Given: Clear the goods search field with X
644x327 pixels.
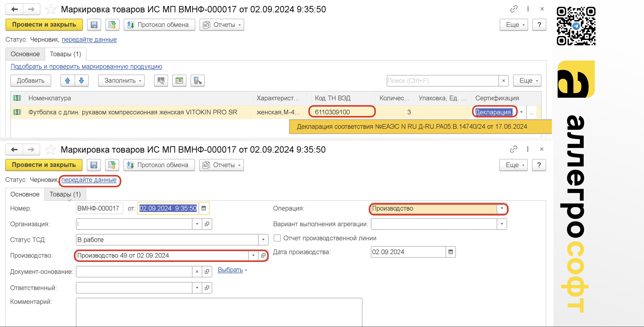Looking at the screenshot, I should pyautogui.click(x=503, y=81).
